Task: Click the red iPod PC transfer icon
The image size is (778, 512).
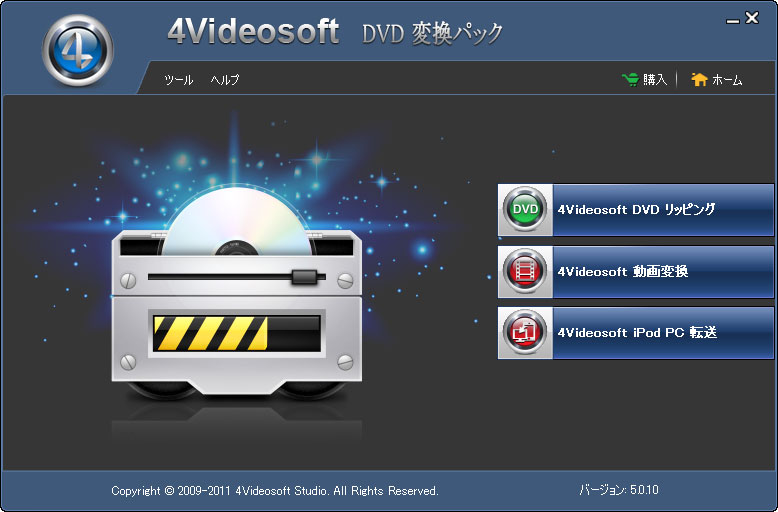Action: [525, 332]
